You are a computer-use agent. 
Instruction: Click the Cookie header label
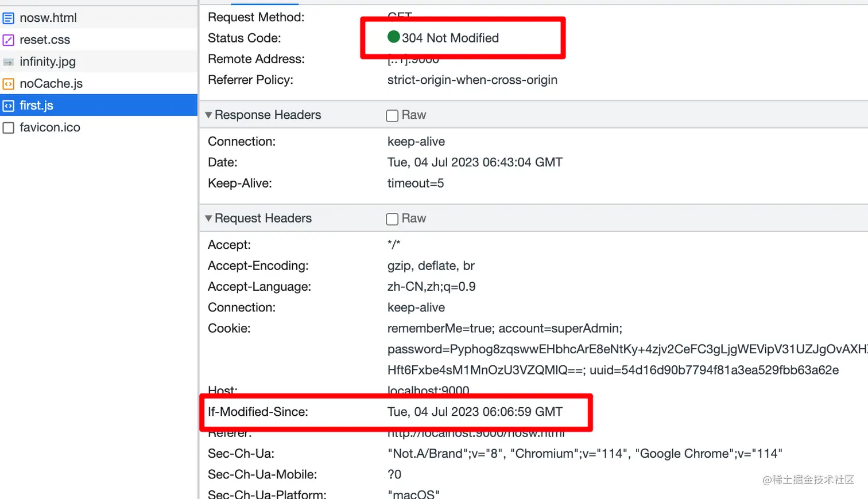229,329
